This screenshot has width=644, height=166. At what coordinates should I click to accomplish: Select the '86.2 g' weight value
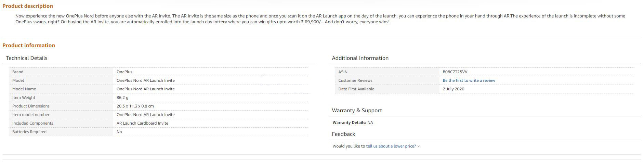point(122,98)
